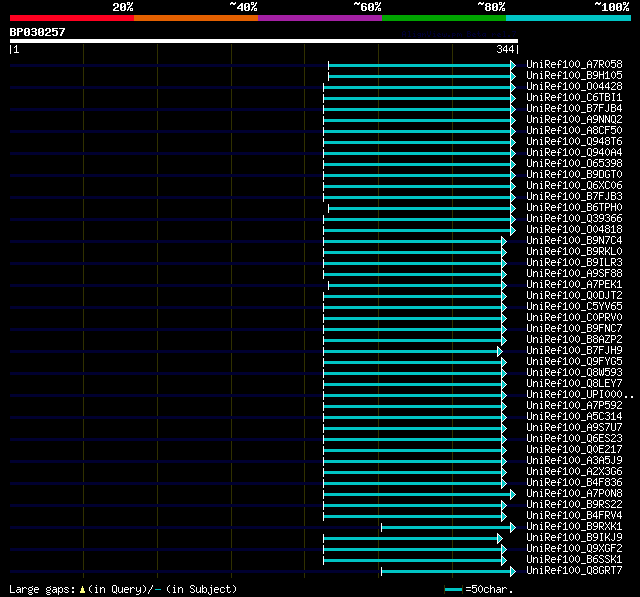Select the UniRef100_O04818 label
Viewport: 640px width, 597px height.
click(x=574, y=230)
